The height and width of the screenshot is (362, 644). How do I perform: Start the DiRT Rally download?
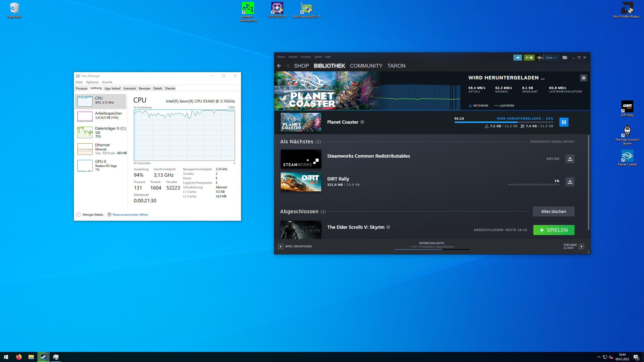tap(570, 182)
